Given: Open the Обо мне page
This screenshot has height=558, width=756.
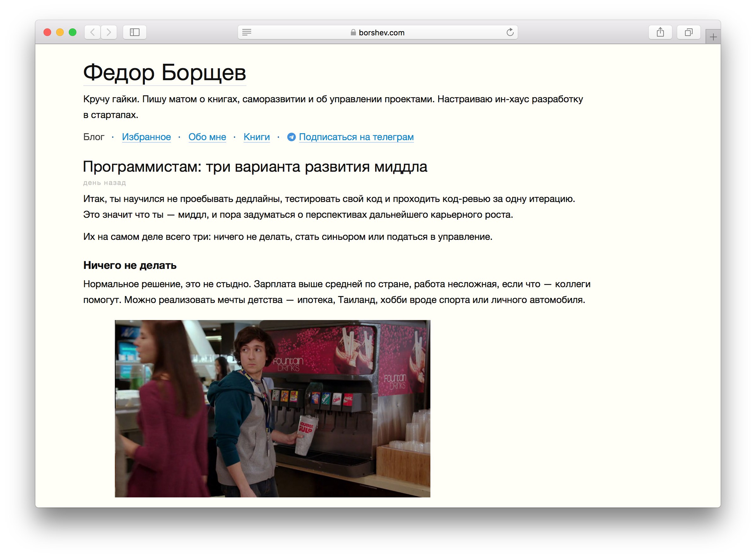Looking at the screenshot, I should point(207,137).
